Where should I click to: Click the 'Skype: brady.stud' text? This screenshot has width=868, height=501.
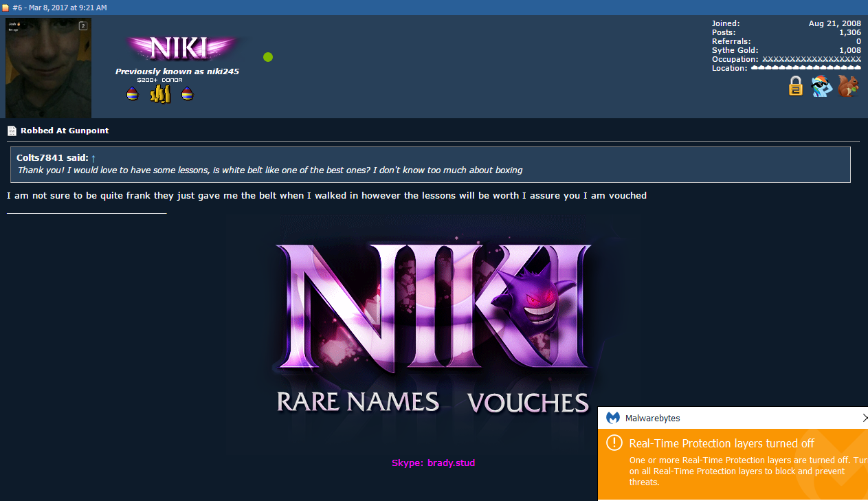tap(433, 463)
